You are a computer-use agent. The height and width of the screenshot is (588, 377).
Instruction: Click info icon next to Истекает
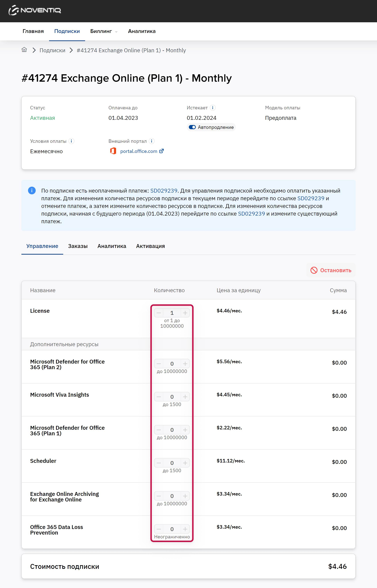[213, 108]
